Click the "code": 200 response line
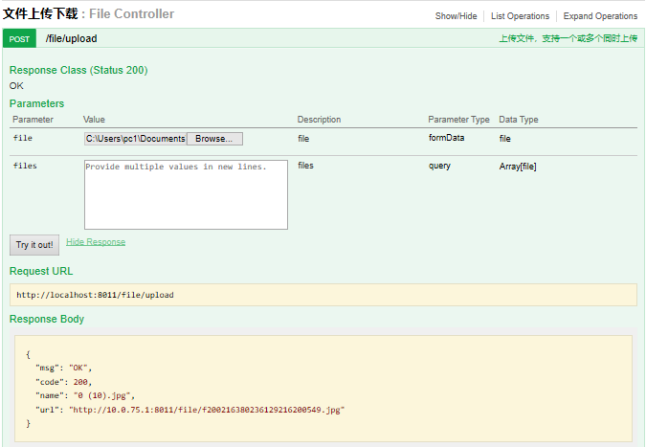This screenshot has height=447, width=646. 63,382
